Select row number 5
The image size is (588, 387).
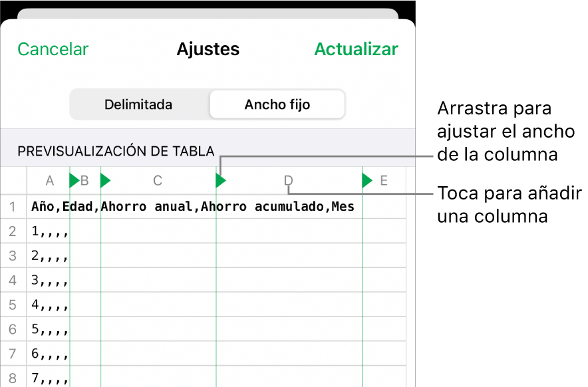[x=13, y=305]
